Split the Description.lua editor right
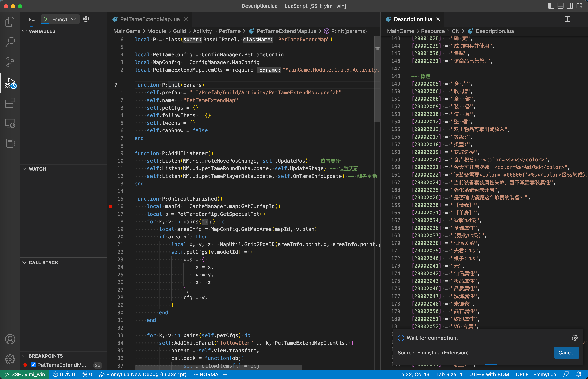Viewport: 588px width, 379px height. pos(567,19)
